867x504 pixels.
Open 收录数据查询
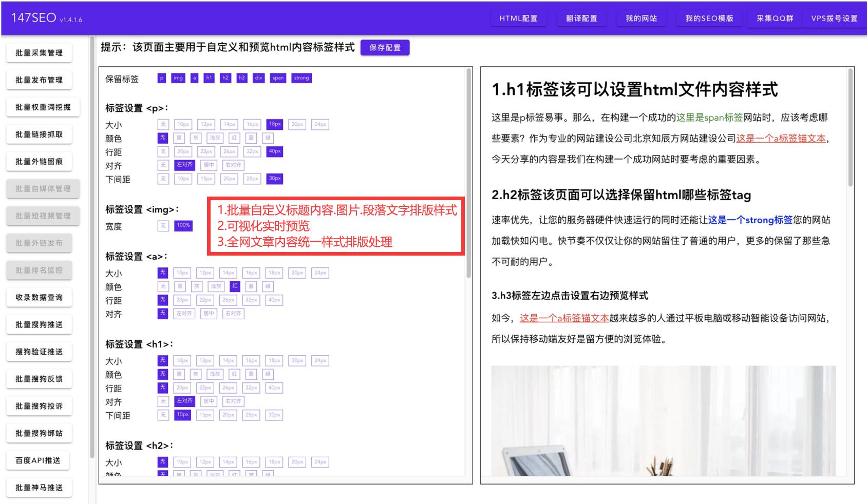[x=39, y=297]
